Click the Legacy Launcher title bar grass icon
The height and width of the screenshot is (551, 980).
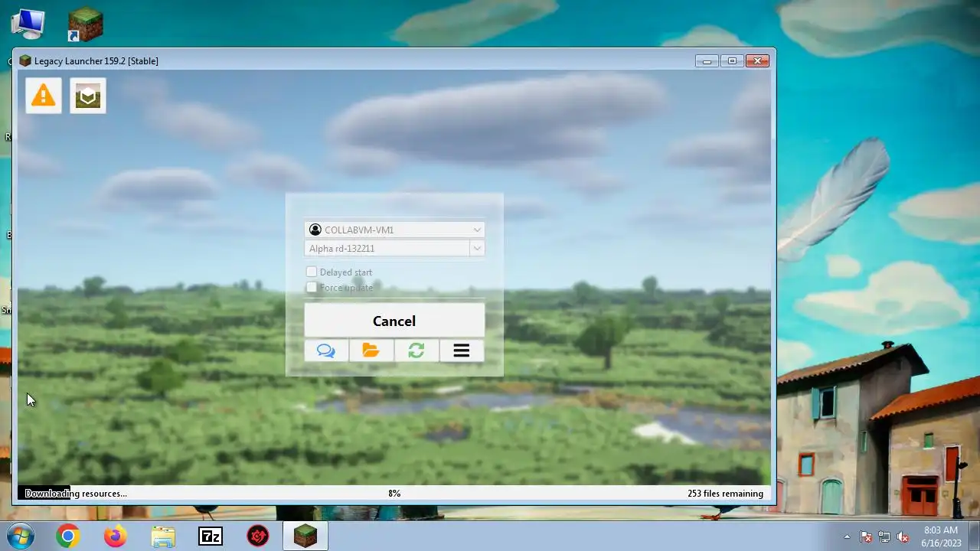coord(25,60)
